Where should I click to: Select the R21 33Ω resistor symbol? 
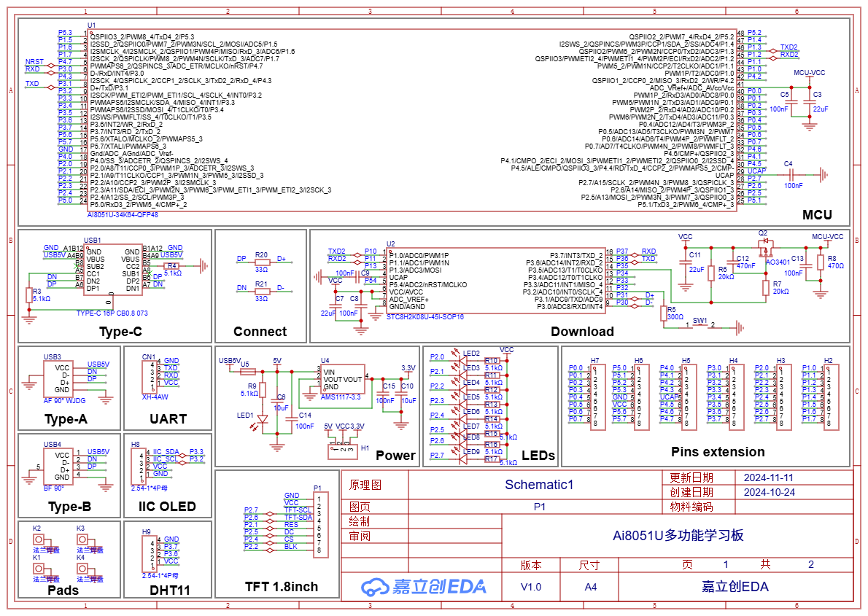pos(261,291)
